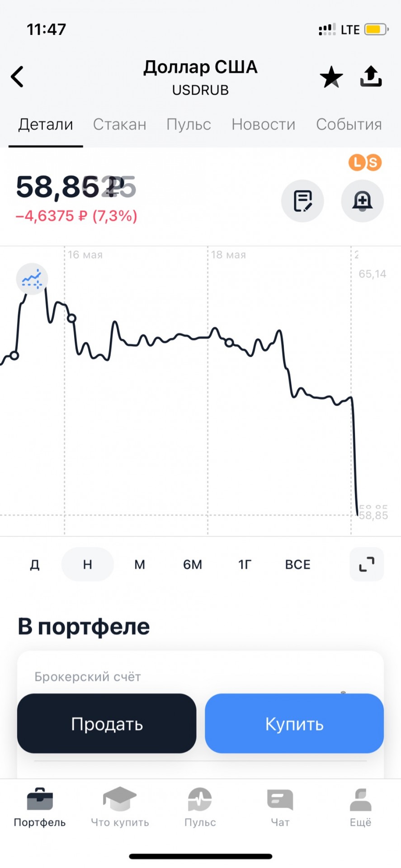This screenshot has width=401, height=868.
Task: Select the Д day period
Action: pyautogui.click(x=35, y=565)
